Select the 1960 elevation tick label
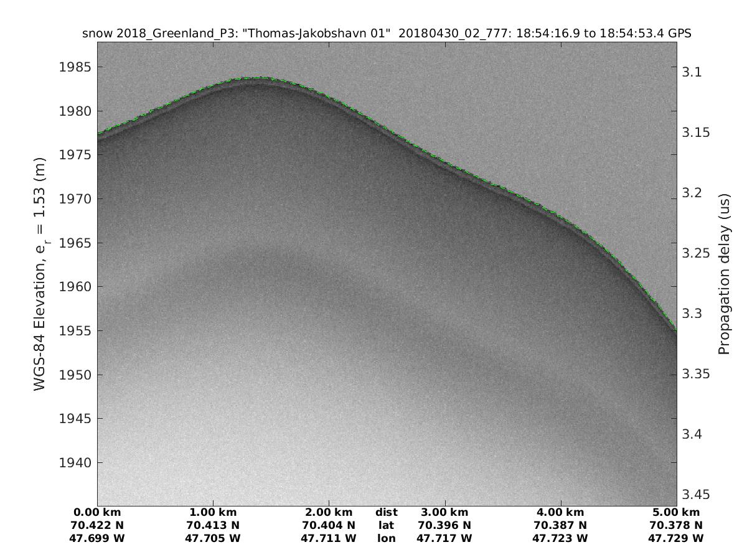The height and width of the screenshot is (560, 747). (x=75, y=287)
